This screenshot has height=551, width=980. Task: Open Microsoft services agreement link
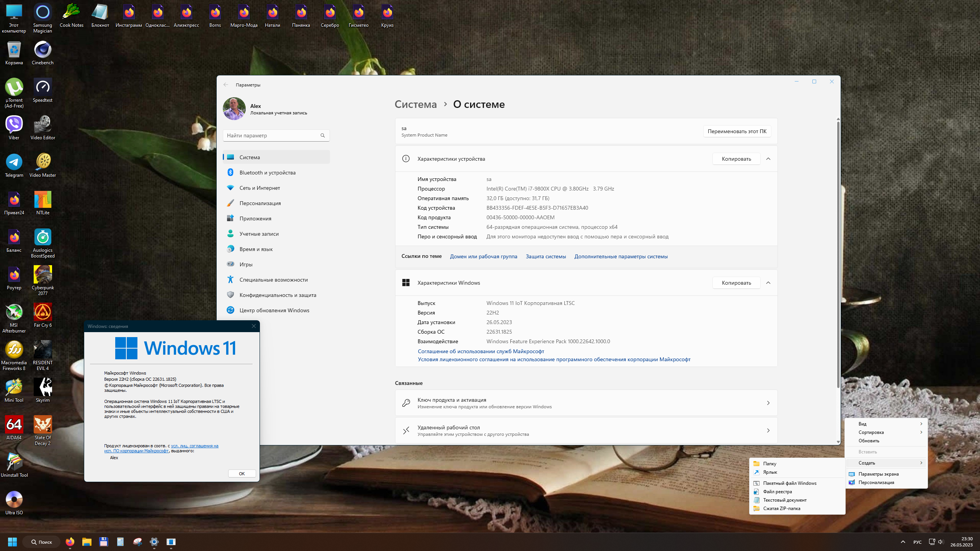click(481, 351)
